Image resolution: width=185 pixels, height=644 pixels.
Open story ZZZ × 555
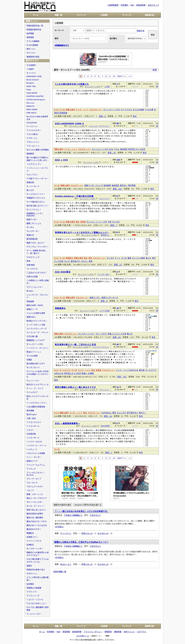[61, 160]
